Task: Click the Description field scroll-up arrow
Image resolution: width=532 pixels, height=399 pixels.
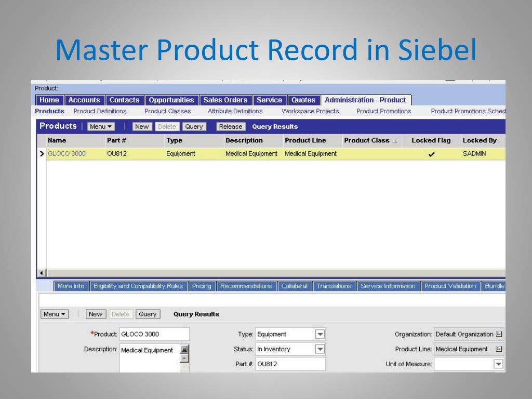Action: [184, 358]
